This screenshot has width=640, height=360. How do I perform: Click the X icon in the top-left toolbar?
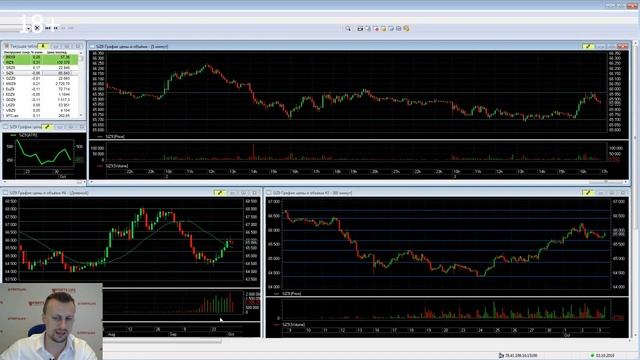(37, 28)
